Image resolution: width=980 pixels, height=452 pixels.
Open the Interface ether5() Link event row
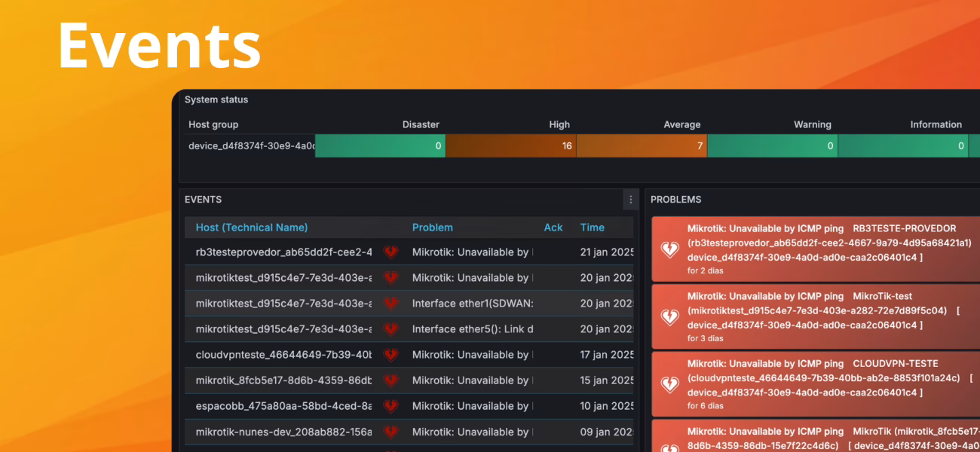coord(472,329)
